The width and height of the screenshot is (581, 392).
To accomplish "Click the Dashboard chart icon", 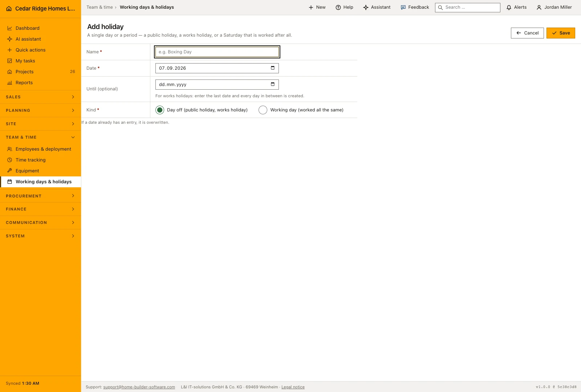I will pos(10,28).
